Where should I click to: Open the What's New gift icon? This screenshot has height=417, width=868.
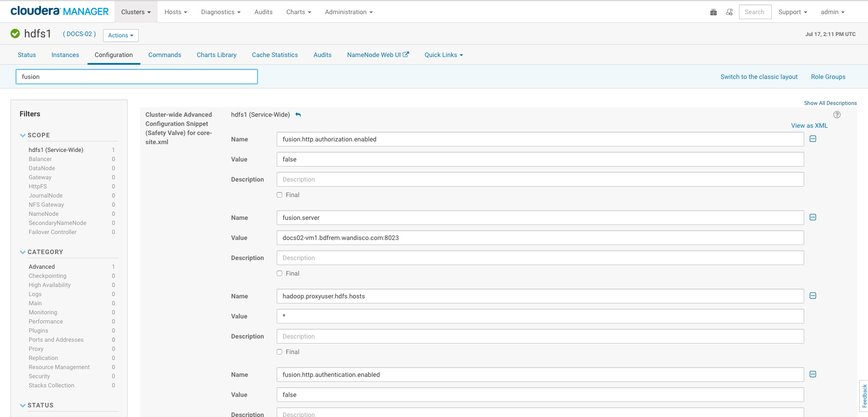(713, 12)
